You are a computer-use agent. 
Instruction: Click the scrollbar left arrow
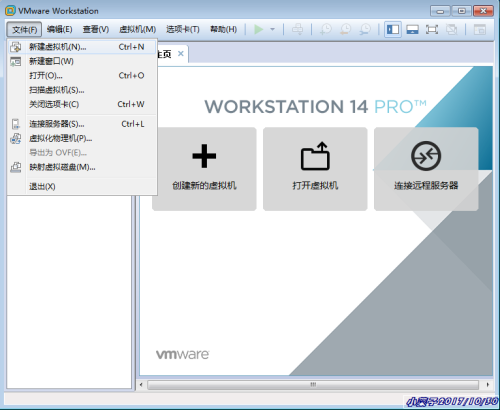click(x=141, y=385)
